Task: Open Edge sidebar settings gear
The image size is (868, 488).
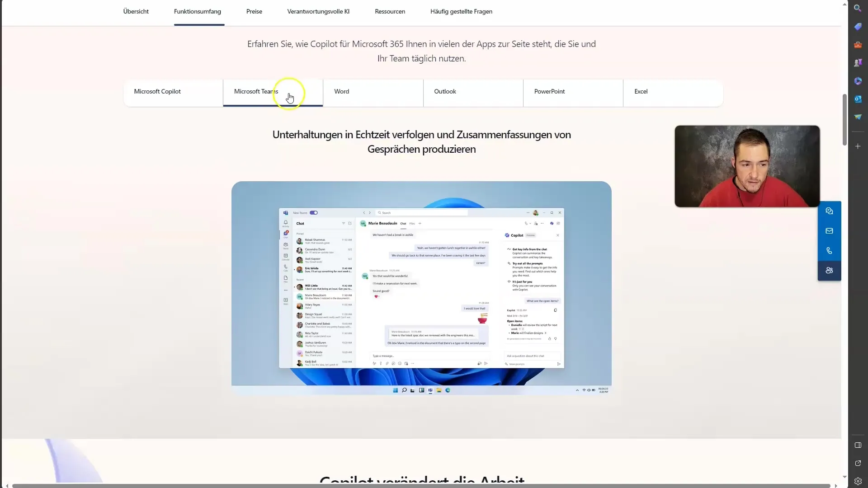Action: [x=858, y=481]
